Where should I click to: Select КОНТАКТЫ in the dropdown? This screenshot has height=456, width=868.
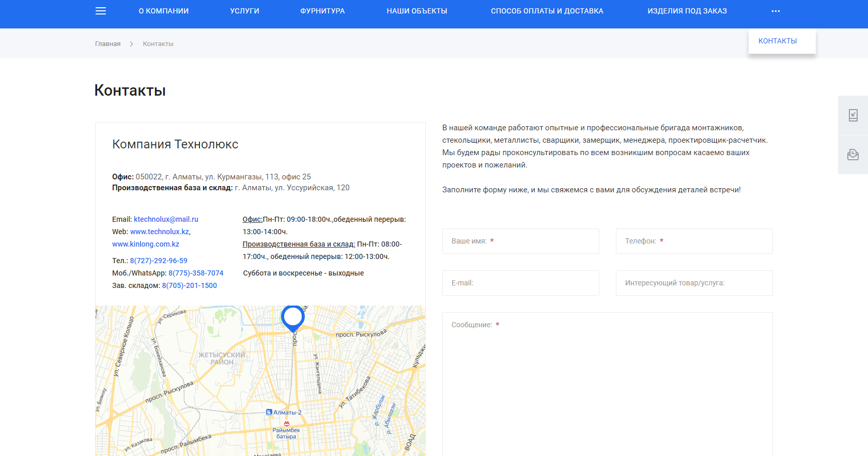point(778,41)
